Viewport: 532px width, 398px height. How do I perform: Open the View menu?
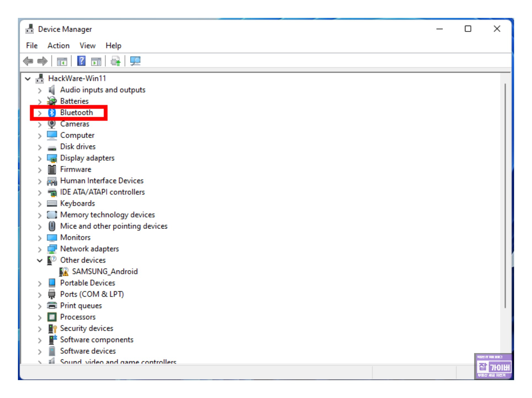point(87,45)
